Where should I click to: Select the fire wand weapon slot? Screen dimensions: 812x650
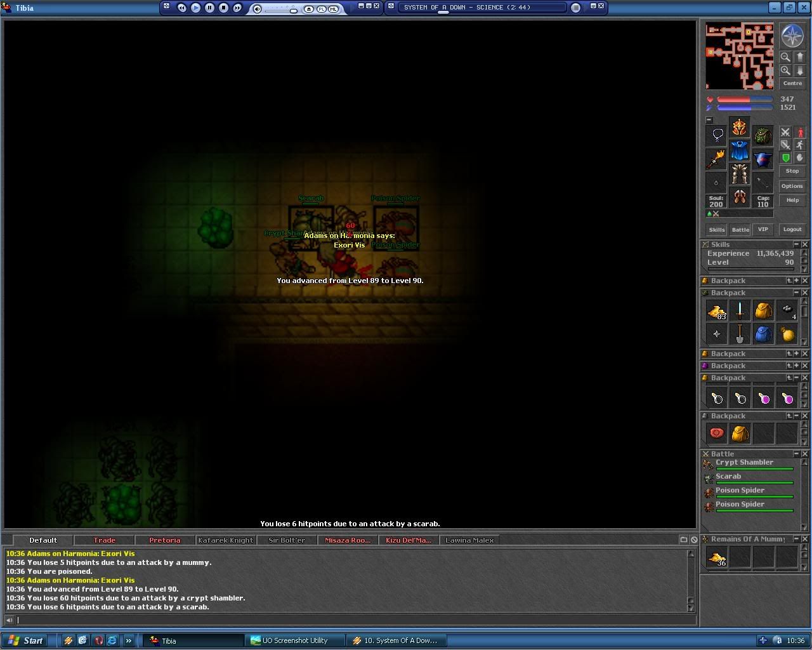[x=716, y=159]
